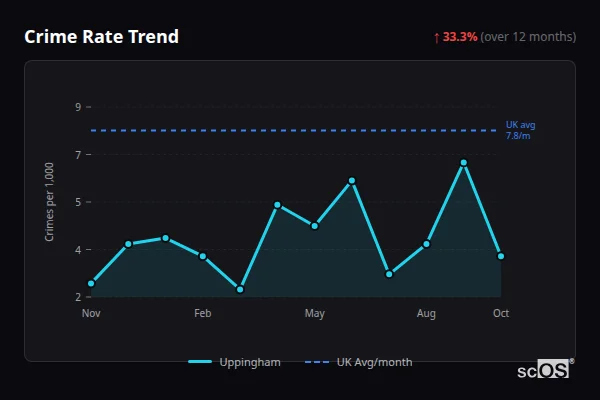Click the 'UK avg 7.8/m' label

(x=520, y=130)
